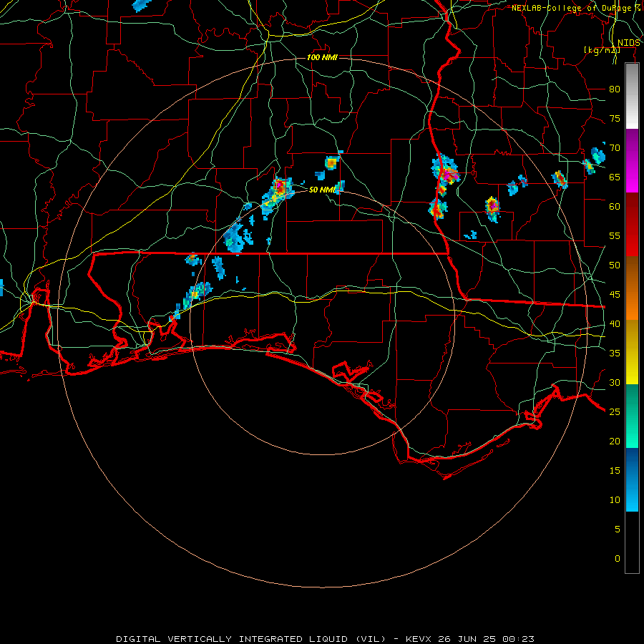Click the 5 value on the color scale

[x=618, y=529]
